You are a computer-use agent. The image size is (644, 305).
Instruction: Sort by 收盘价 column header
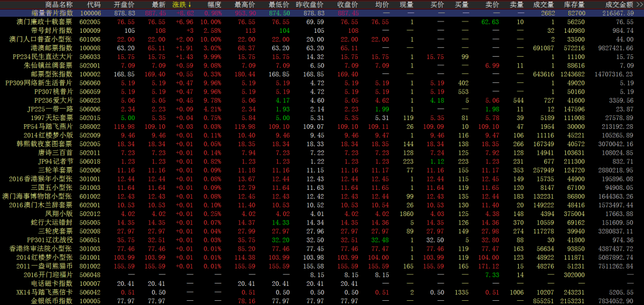click(x=348, y=5)
